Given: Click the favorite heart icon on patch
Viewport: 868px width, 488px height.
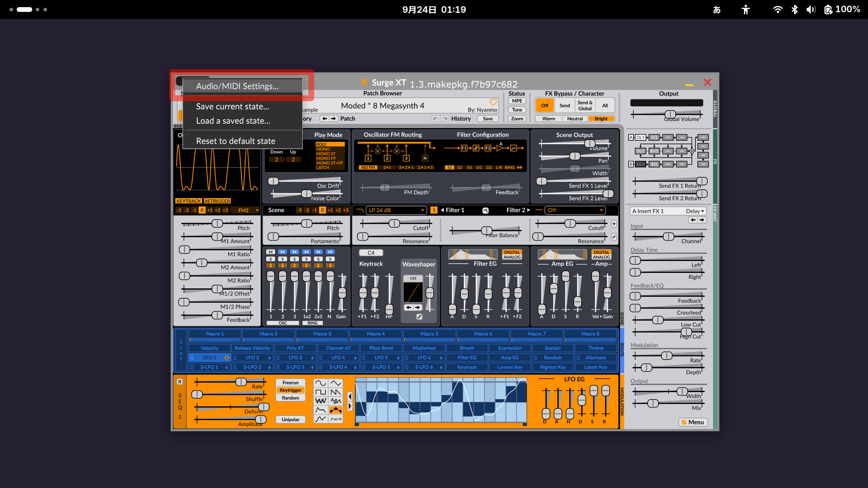Looking at the screenshot, I should coord(493,102).
